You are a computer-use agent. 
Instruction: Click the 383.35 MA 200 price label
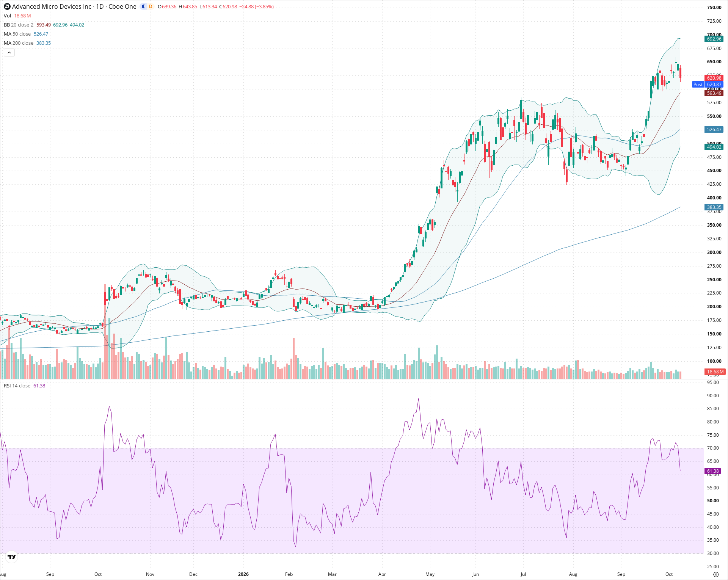pos(714,207)
